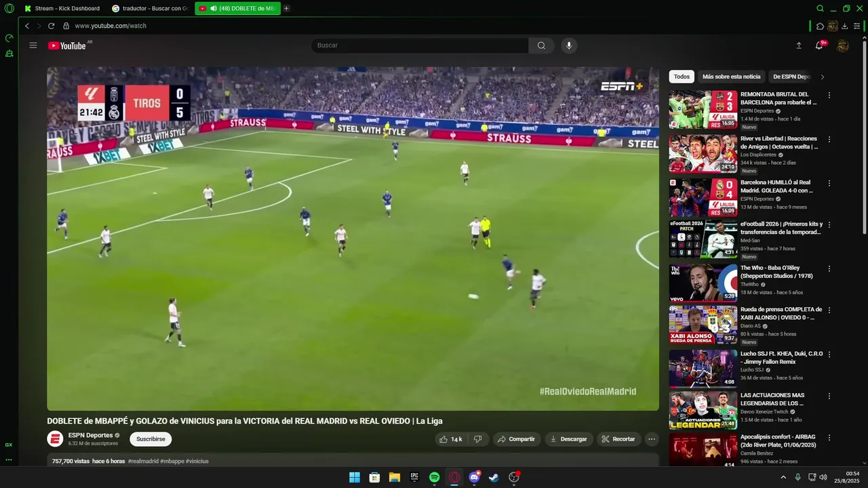Open sidebar three-dot settings

[9, 460]
